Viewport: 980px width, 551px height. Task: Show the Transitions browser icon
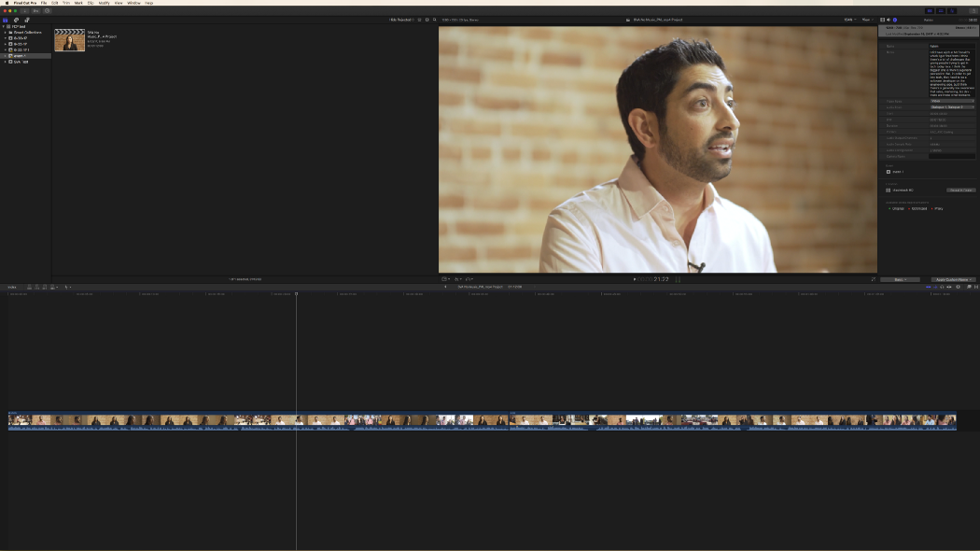pyautogui.click(x=976, y=287)
